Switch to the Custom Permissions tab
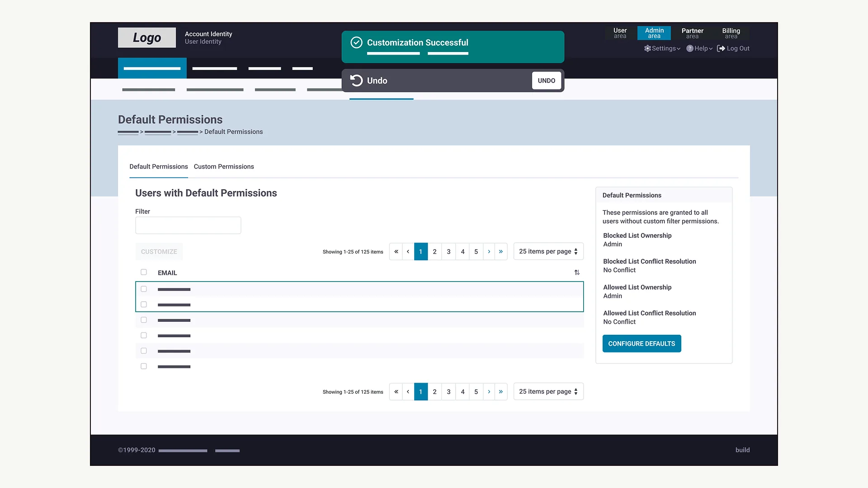 [x=224, y=167]
